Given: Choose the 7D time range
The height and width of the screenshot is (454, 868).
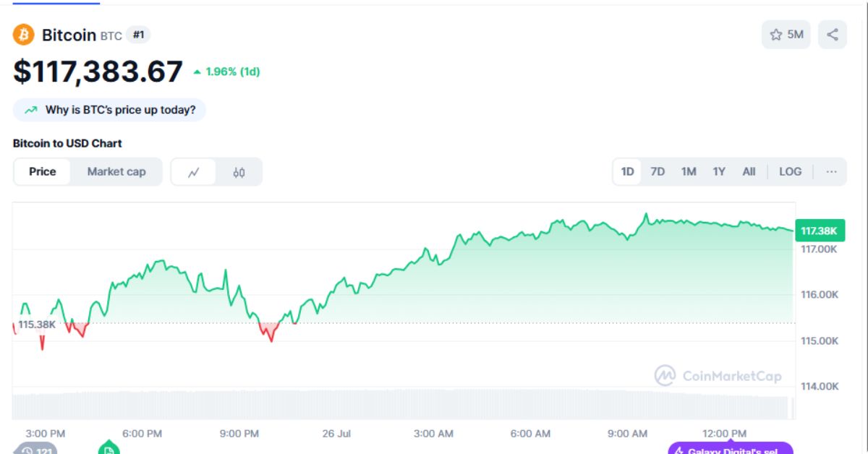Looking at the screenshot, I should [658, 171].
